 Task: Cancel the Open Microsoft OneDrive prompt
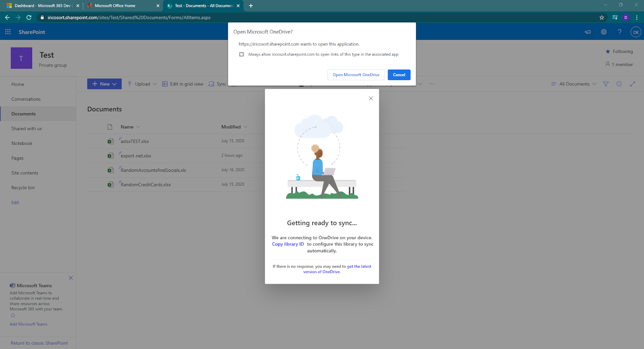[x=399, y=75]
